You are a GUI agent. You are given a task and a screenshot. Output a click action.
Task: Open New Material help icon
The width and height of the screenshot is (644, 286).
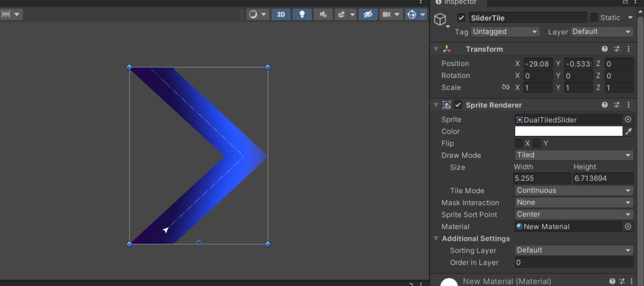point(612,281)
